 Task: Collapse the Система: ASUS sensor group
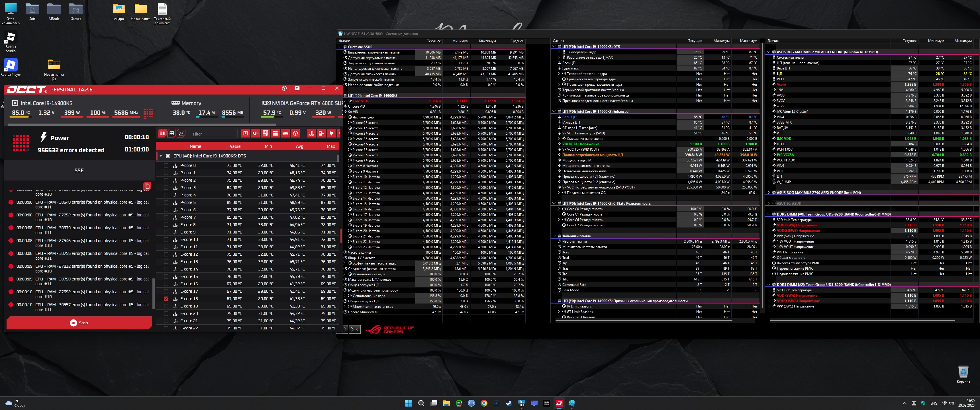click(340, 47)
